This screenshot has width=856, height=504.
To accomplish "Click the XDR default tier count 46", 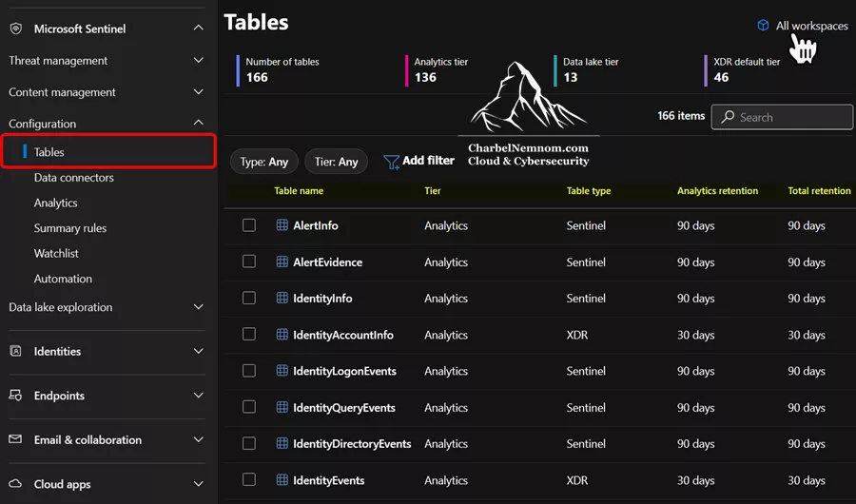I will pyautogui.click(x=721, y=78).
